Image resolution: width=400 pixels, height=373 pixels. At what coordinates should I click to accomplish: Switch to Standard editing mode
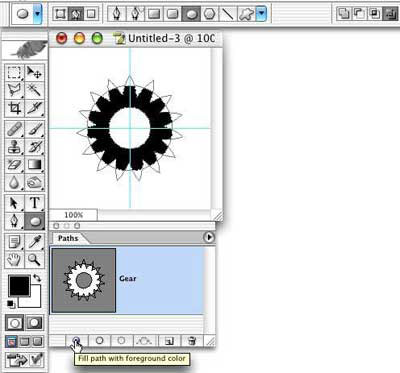point(14,323)
